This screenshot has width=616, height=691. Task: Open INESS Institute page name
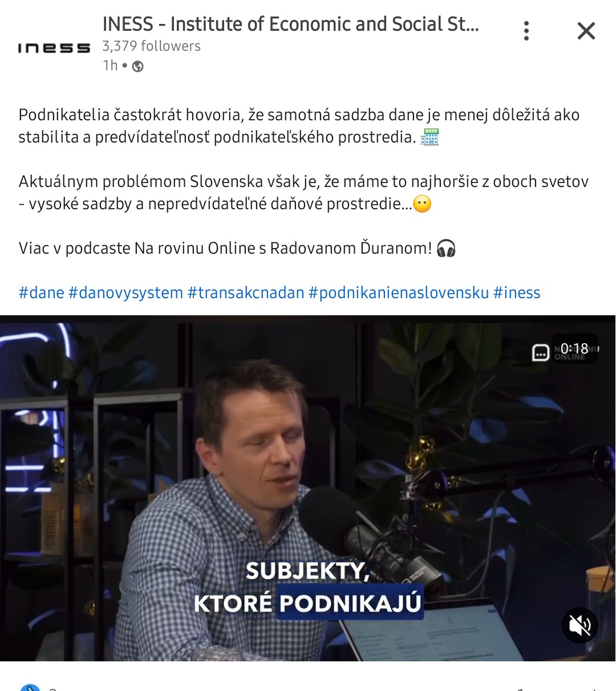click(x=290, y=24)
